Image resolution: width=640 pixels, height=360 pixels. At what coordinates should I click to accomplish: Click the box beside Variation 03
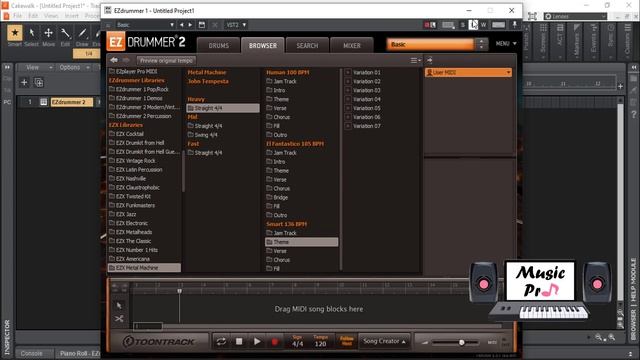coord(348,90)
